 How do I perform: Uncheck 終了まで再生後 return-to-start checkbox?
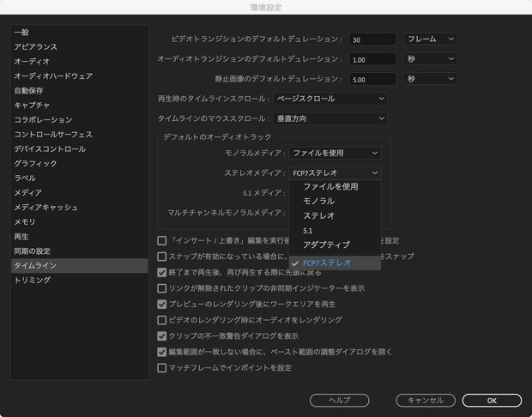click(162, 272)
